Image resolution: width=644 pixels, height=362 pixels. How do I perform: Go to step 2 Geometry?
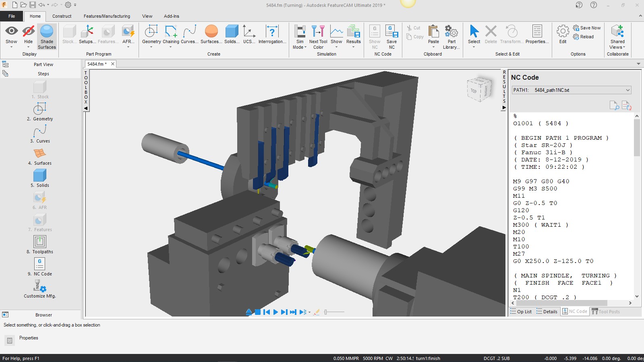[x=40, y=112]
